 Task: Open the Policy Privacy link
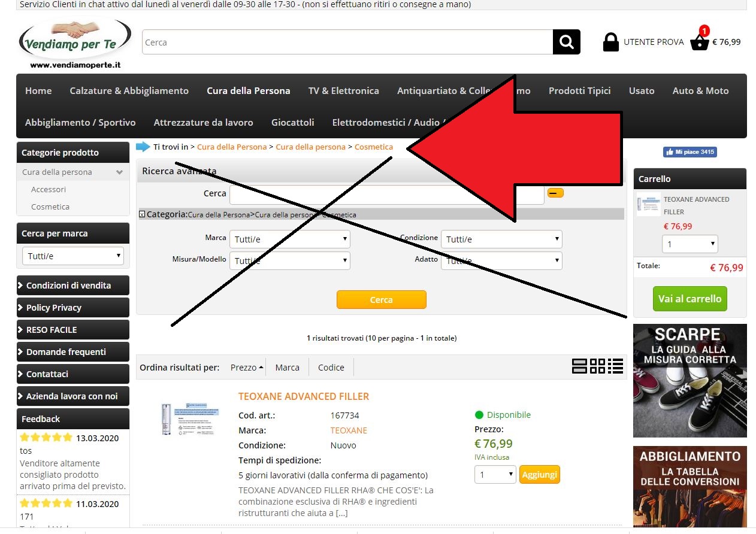(72, 307)
